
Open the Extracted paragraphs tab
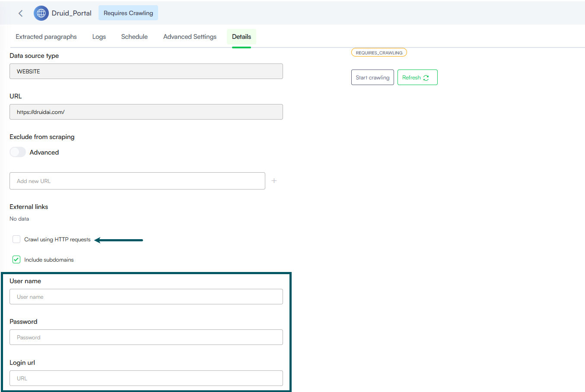click(46, 37)
